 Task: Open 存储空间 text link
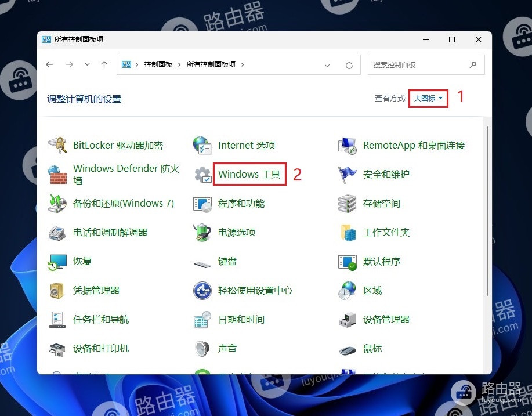click(x=382, y=204)
